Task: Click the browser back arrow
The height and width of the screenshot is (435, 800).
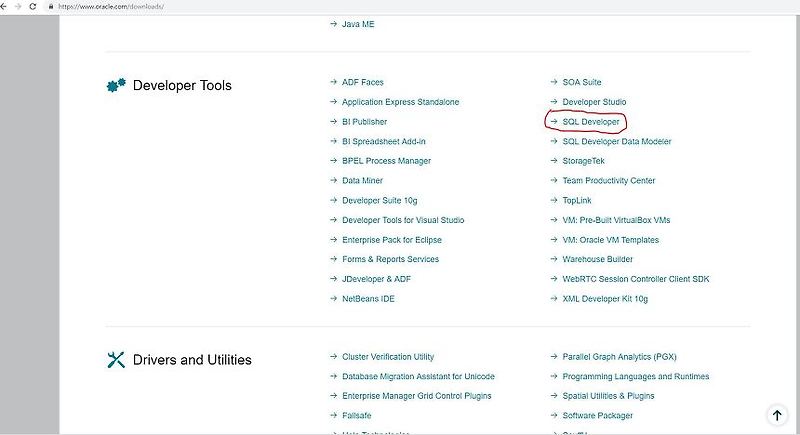Action: pos(4,7)
